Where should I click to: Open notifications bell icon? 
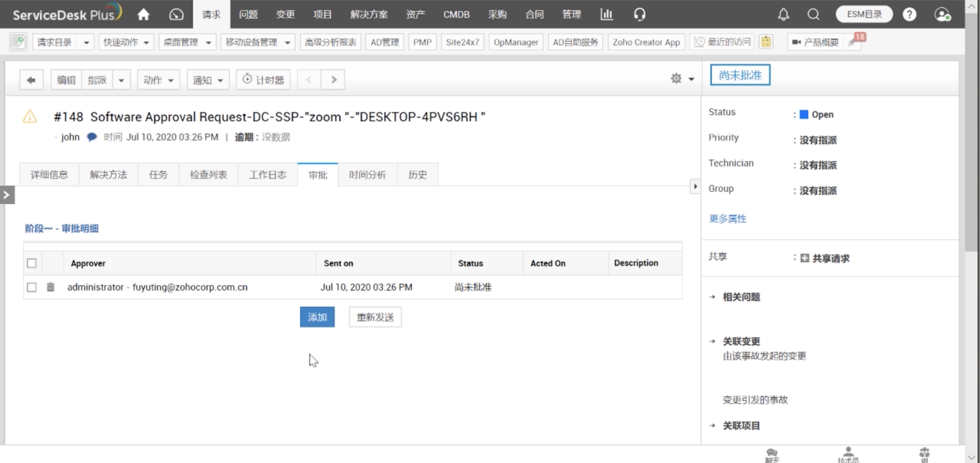coord(783,14)
